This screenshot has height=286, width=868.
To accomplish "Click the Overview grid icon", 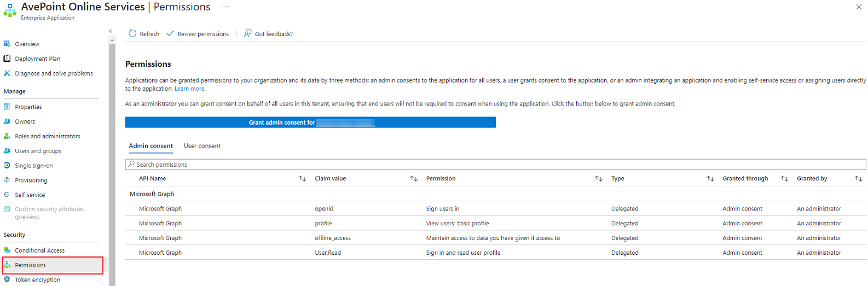I will click(x=7, y=44).
